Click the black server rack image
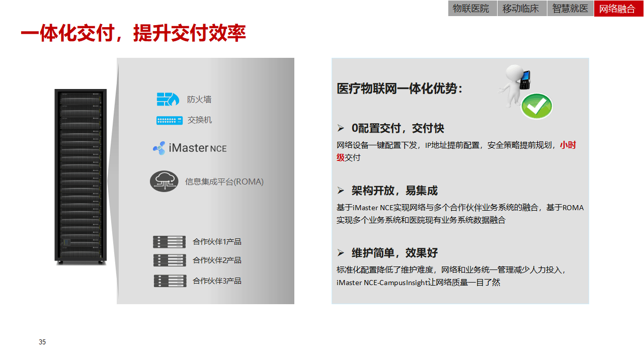The height and width of the screenshot is (362, 644). coord(80,177)
